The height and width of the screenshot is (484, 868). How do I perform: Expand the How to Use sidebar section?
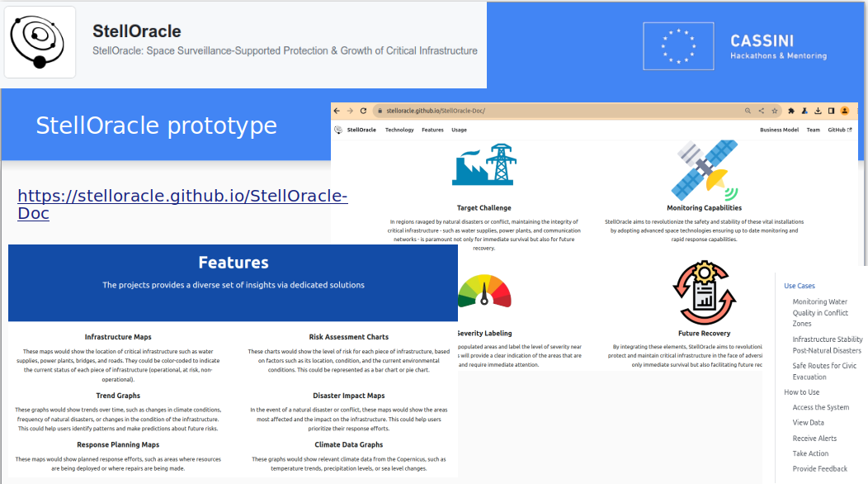click(801, 392)
